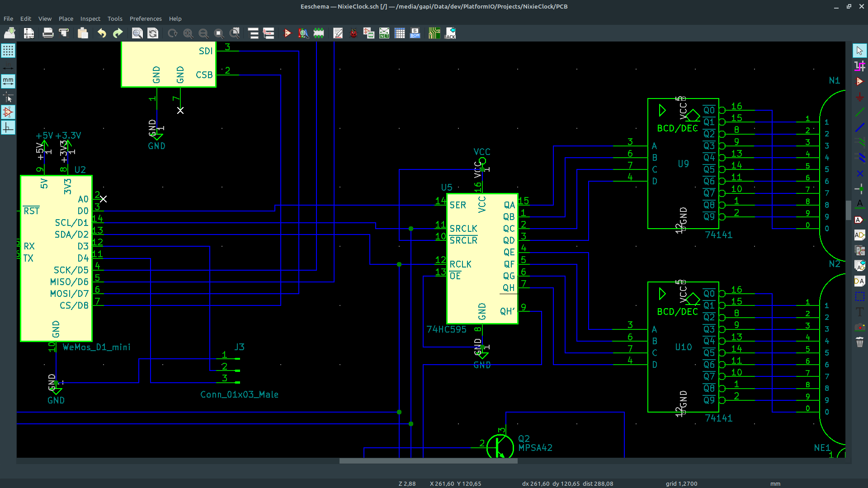Click the vertical scrollbar handle at right
Image resolution: width=868 pixels, height=488 pixels.
[x=849, y=210]
